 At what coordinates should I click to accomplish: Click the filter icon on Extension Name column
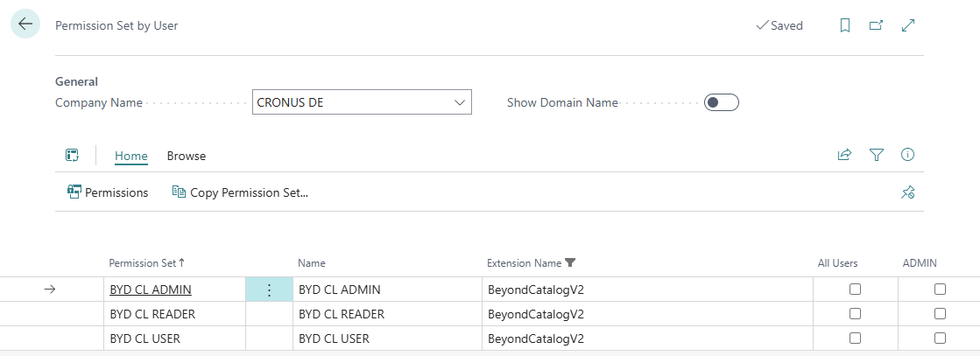tap(569, 263)
